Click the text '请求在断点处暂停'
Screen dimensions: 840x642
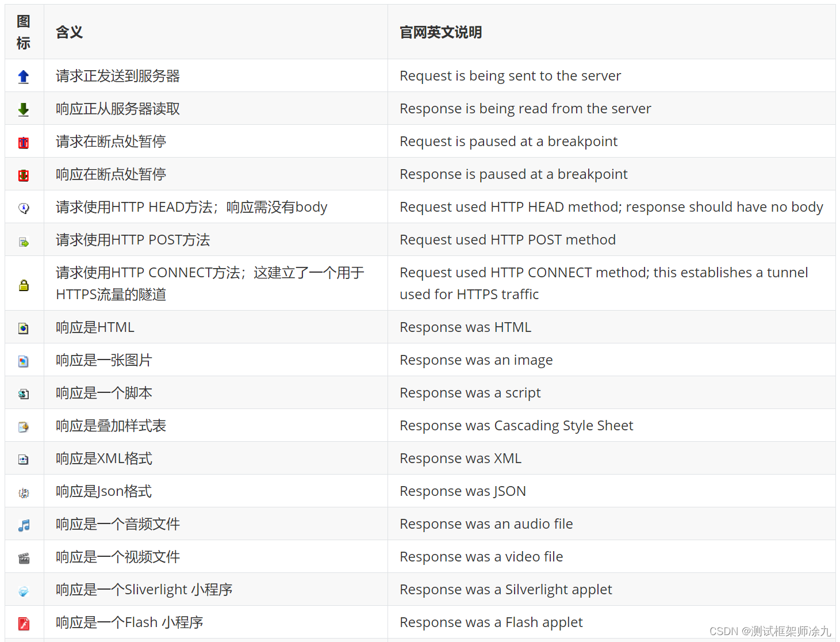coord(111,142)
